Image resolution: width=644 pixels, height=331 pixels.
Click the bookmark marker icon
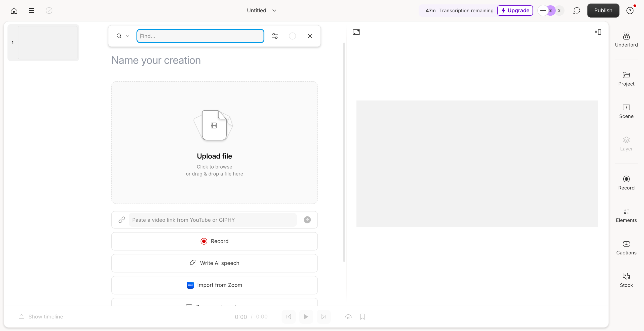point(362,317)
